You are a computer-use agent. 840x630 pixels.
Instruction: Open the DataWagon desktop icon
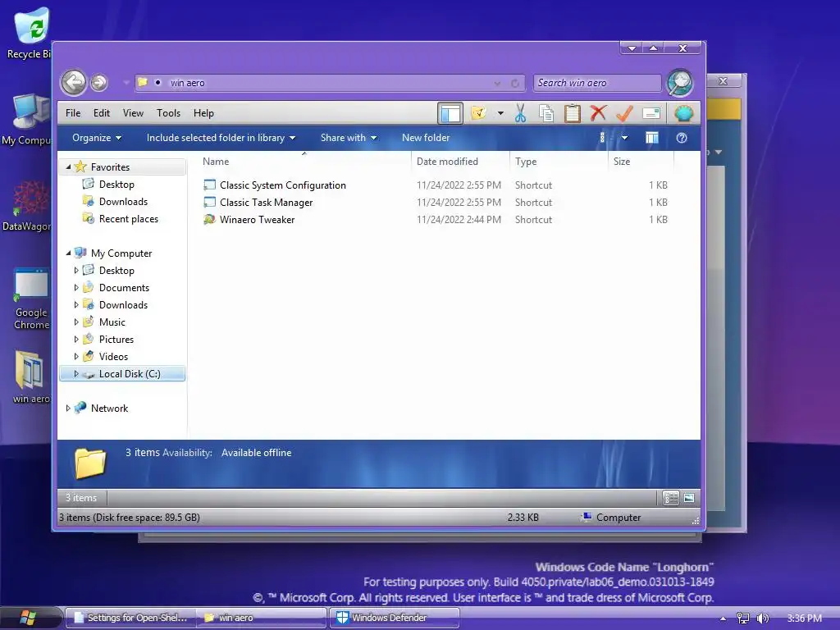28,205
